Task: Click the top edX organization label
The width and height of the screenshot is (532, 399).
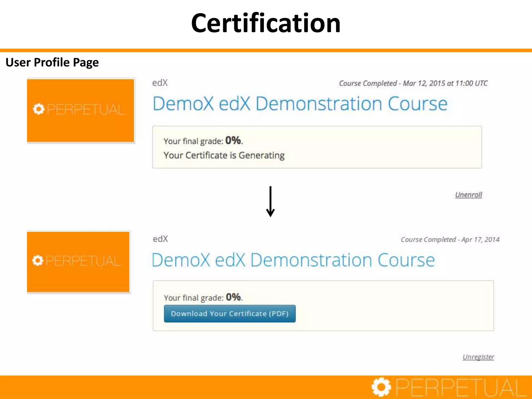Action: point(160,83)
